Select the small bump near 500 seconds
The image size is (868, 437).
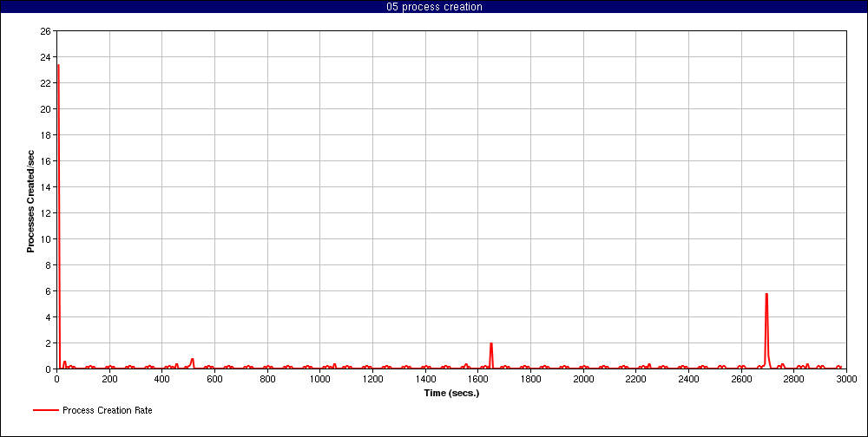[x=192, y=360]
